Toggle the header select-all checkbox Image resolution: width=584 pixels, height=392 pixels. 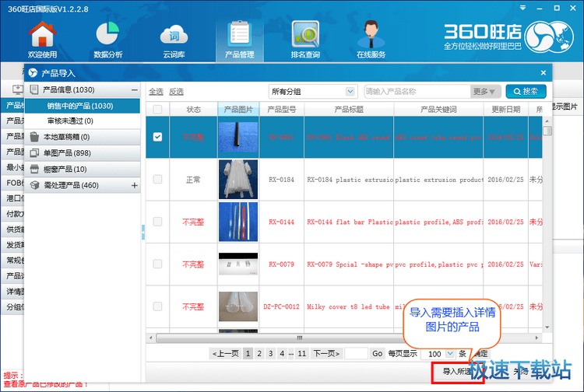click(157, 110)
